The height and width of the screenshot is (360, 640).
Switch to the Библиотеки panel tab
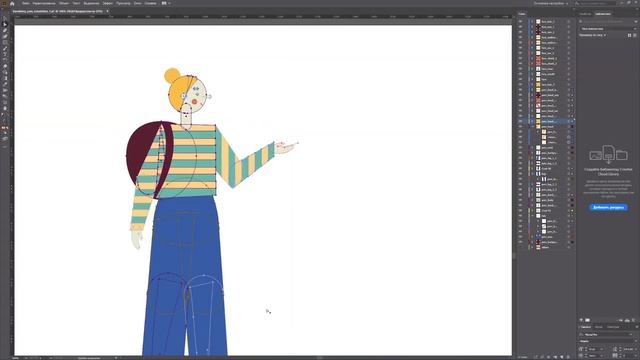point(603,14)
